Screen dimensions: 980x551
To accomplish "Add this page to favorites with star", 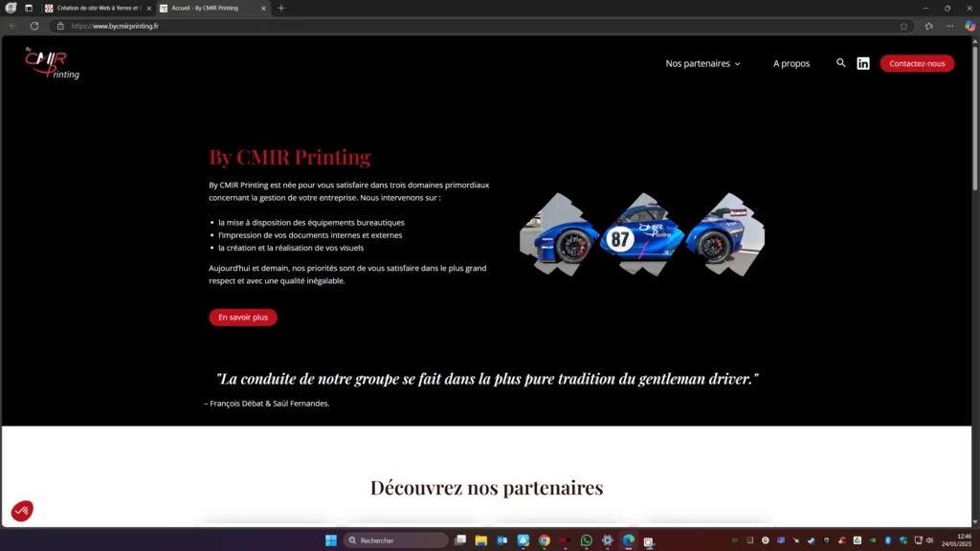I will (x=903, y=26).
